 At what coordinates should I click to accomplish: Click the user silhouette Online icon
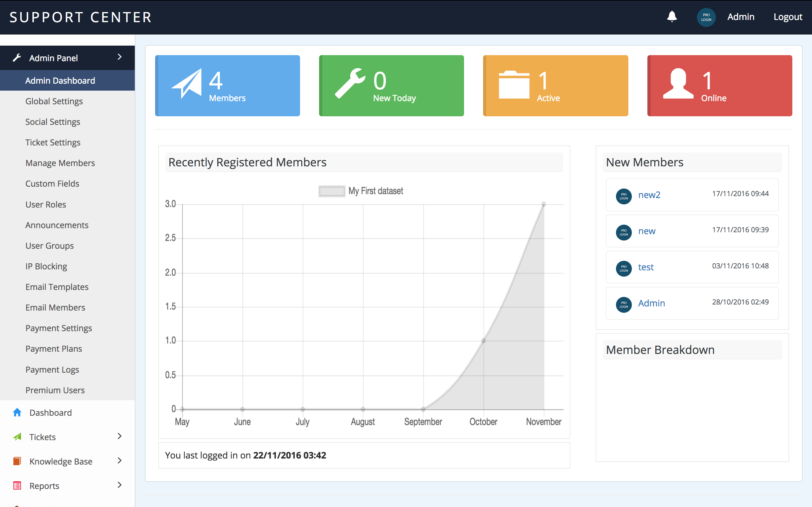coord(678,83)
